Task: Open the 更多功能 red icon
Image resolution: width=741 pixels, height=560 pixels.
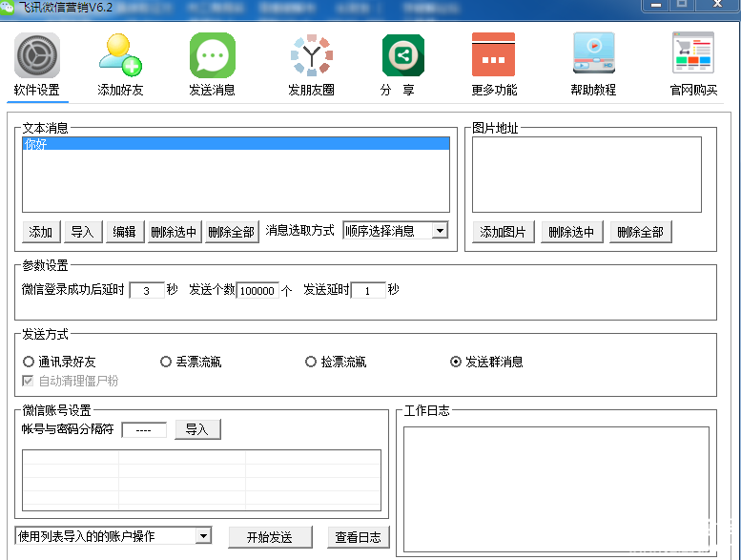Action: pyautogui.click(x=493, y=55)
